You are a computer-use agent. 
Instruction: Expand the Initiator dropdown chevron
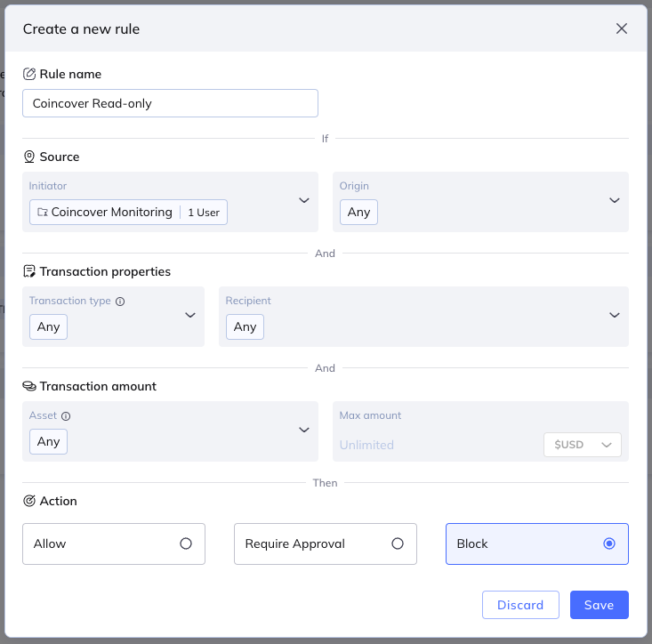tap(303, 201)
